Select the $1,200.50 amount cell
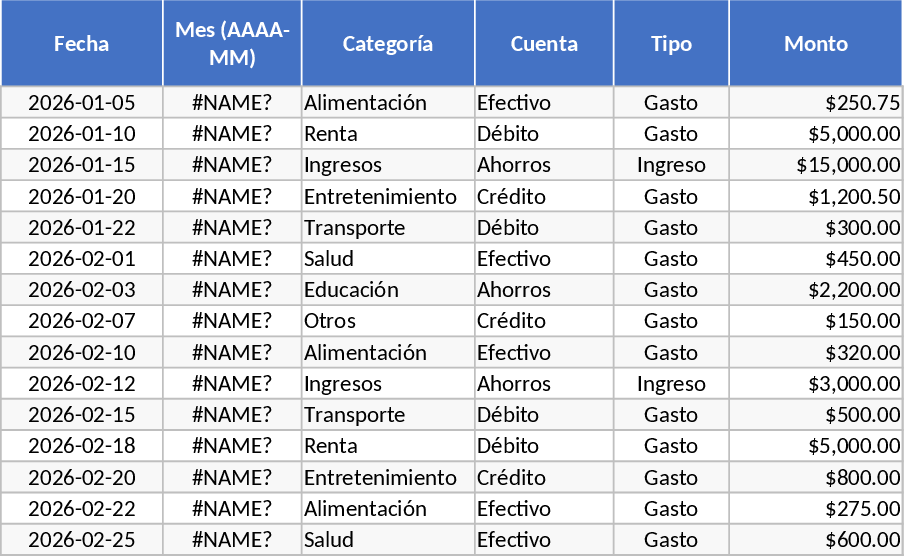Screen dimensions: 904x556 click(x=816, y=197)
